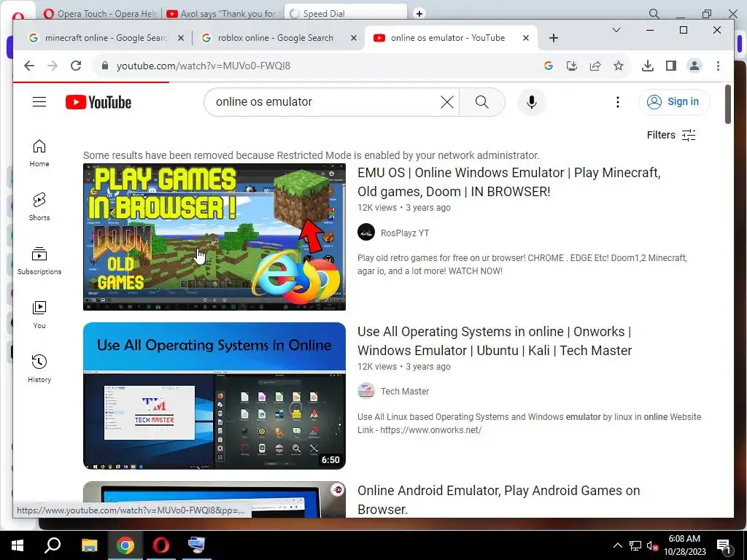Click Tech Master channel avatar

click(366, 391)
